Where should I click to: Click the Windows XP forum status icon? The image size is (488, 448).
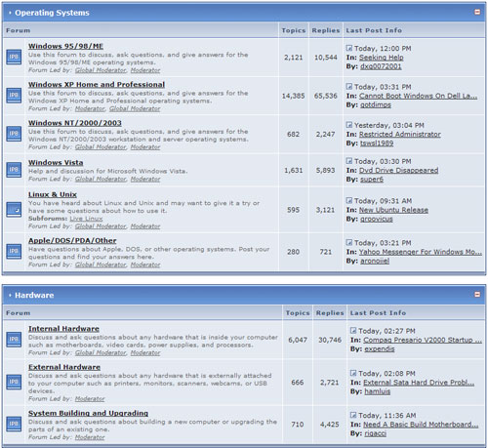click(14, 96)
